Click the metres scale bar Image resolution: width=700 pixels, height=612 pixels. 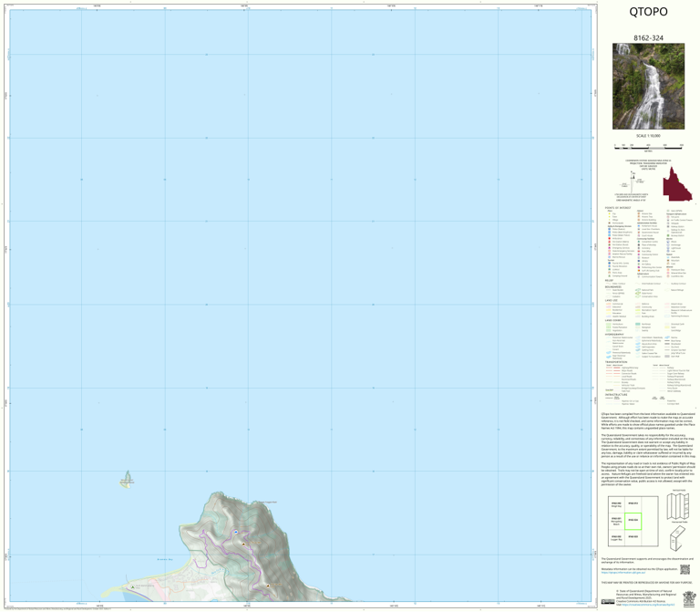click(x=648, y=147)
